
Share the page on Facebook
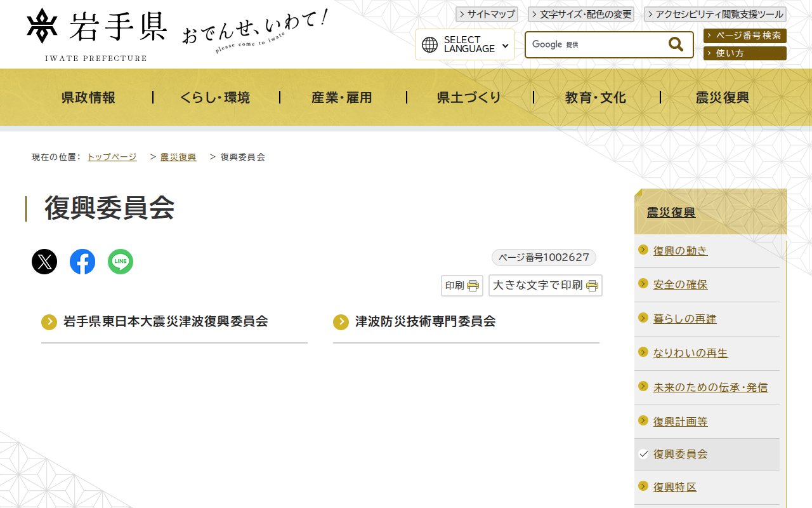point(82,261)
